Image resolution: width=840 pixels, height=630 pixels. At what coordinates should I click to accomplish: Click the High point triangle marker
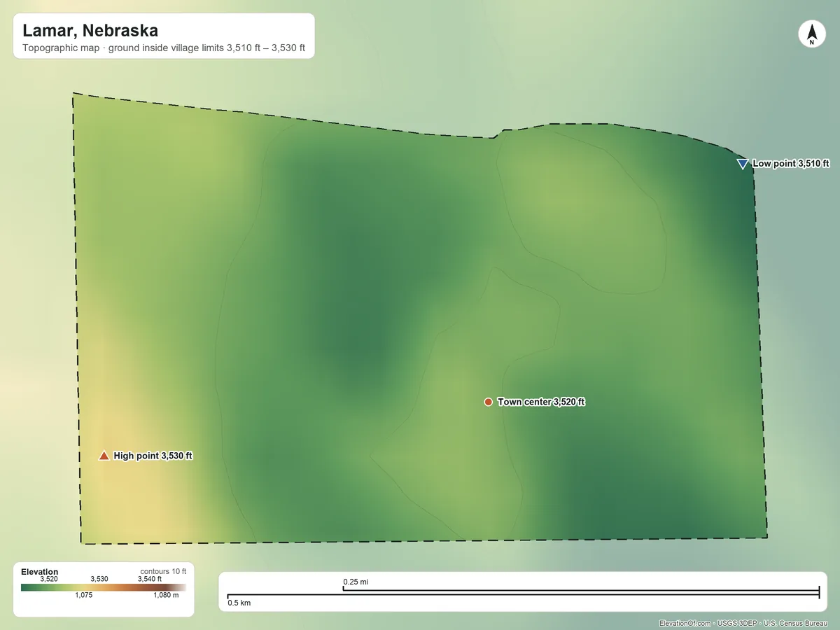(x=104, y=456)
